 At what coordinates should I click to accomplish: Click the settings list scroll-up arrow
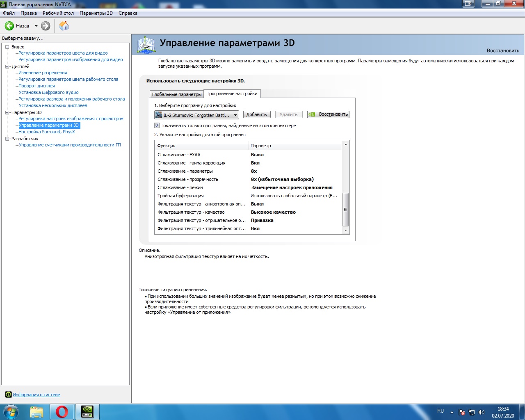(x=346, y=144)
